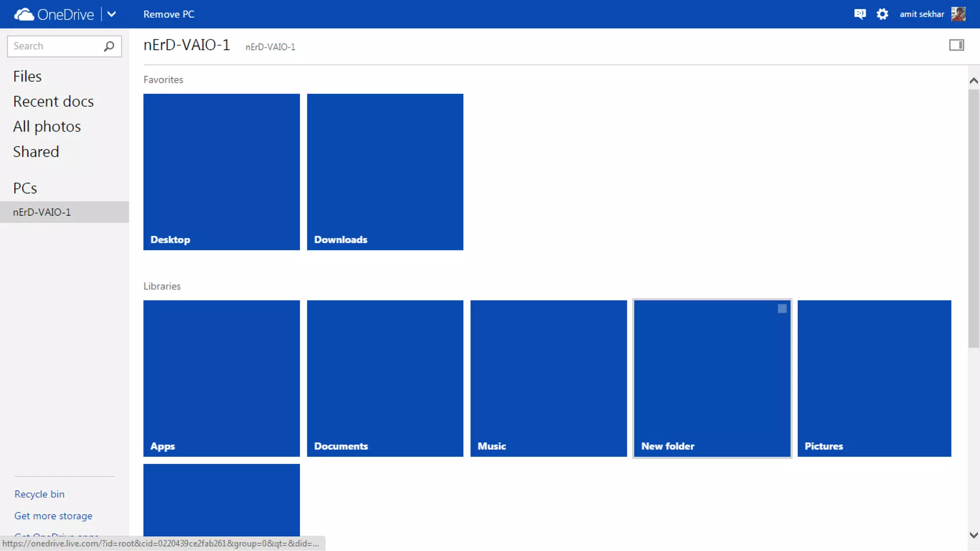Open Shared in sidebar
The height and width of the screenshot is (551, 980).
pyautogui.click(x=36, y=152)
